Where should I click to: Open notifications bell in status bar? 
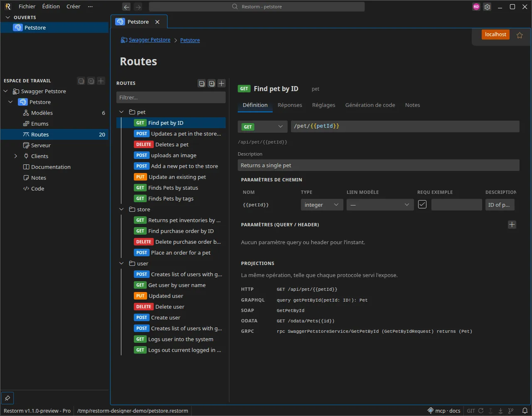pos(525,411)
